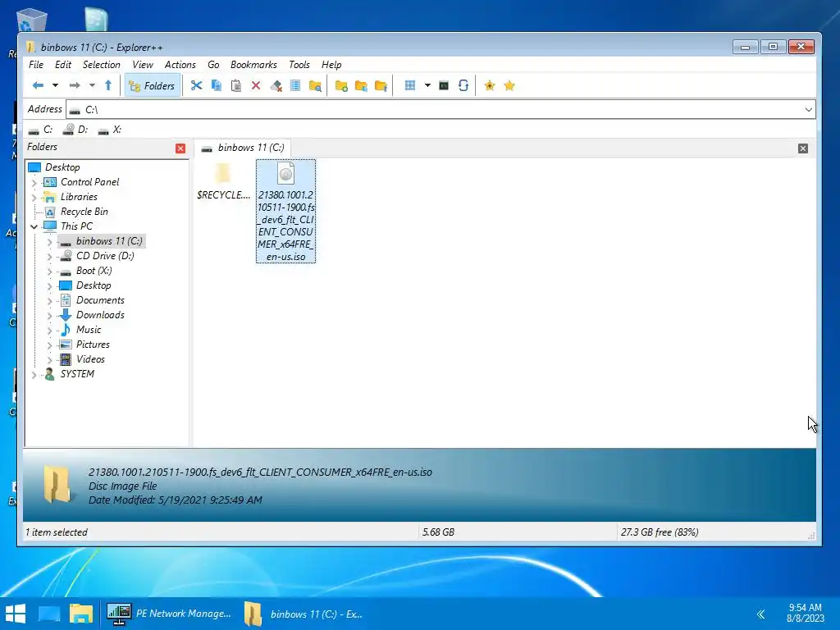
Task: Jump to the D: drive button
Action: pos(75,130)
